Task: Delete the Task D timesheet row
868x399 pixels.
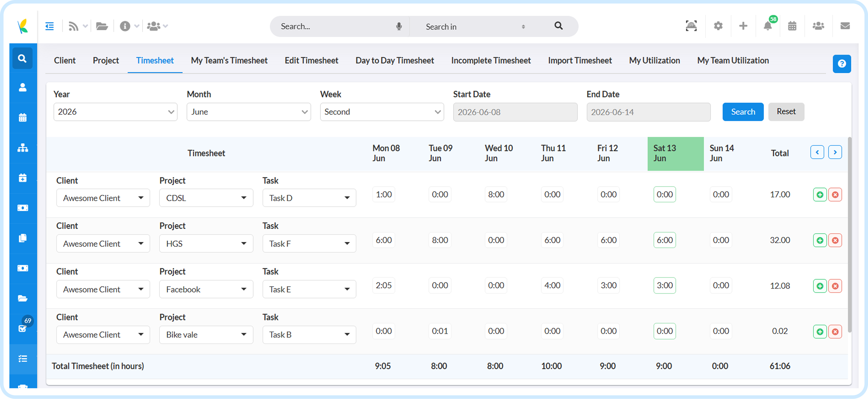Action: (835, 195)
